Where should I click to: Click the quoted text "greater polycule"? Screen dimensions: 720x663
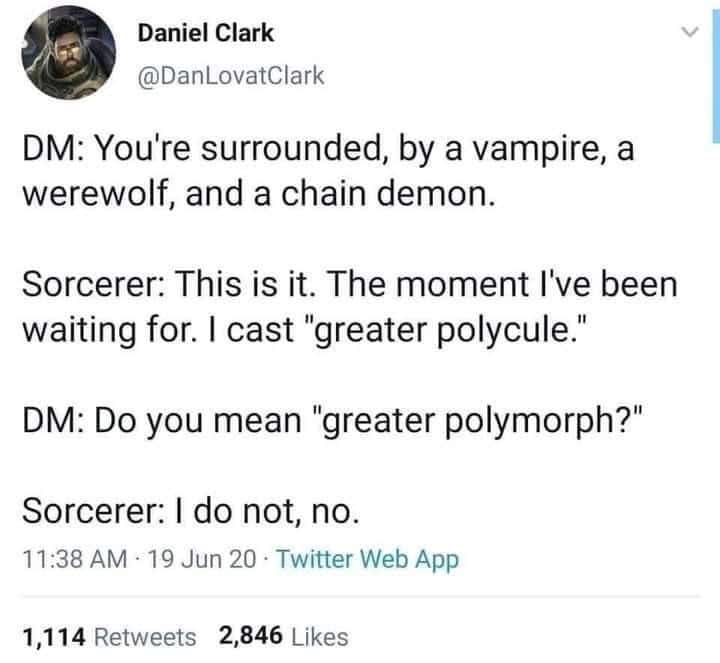pyautogui.click(x=443, y=331)
